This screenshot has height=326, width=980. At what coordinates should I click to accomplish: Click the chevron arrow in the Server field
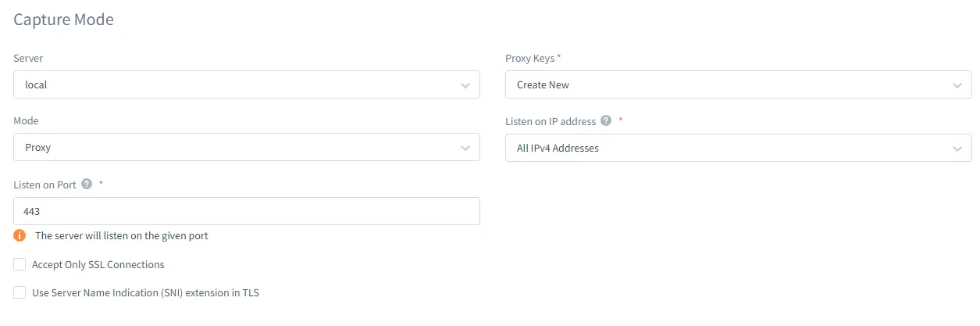pyautogui.click(x=465, y=84)
